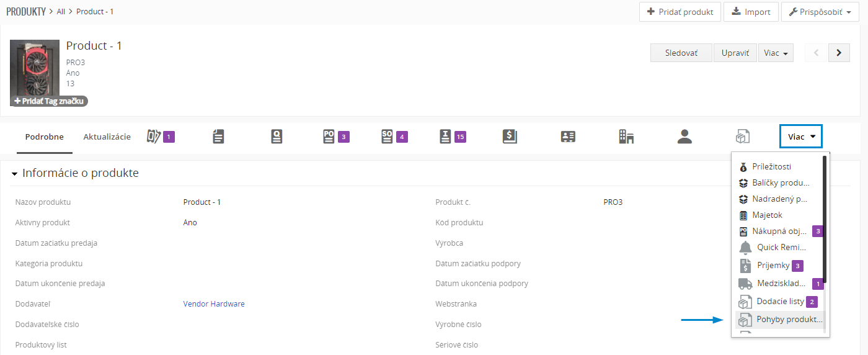868x355 pixels.
Task: Open the SO sales orders tab icon
Action: tap(394, 137)
